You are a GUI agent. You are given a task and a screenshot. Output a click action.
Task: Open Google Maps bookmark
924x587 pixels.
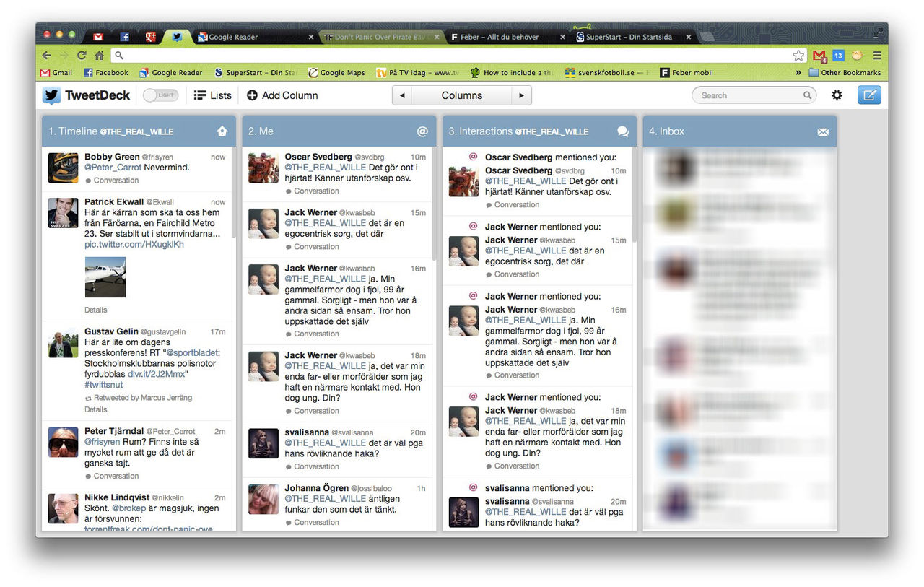337,72
